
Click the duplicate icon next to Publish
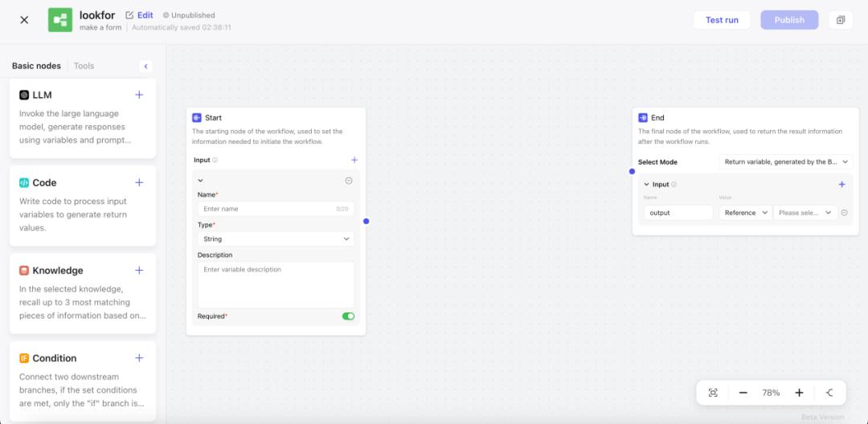click(x=841, y=20)
